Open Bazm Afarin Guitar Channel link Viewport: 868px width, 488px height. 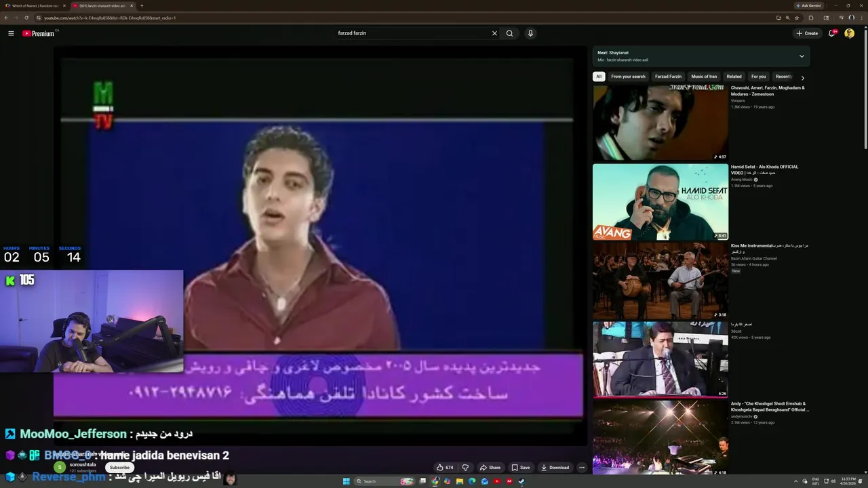pos(754,258)
